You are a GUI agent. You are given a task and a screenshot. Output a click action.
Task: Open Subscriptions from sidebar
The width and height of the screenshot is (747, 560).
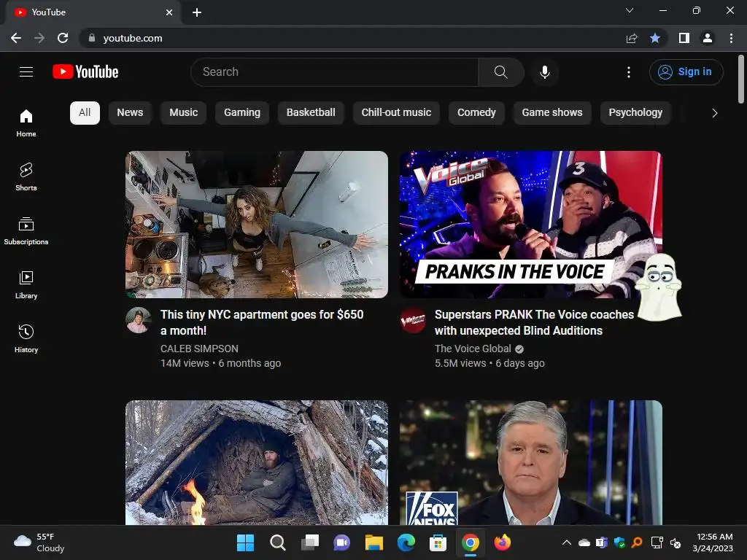(x=26, y=231)
